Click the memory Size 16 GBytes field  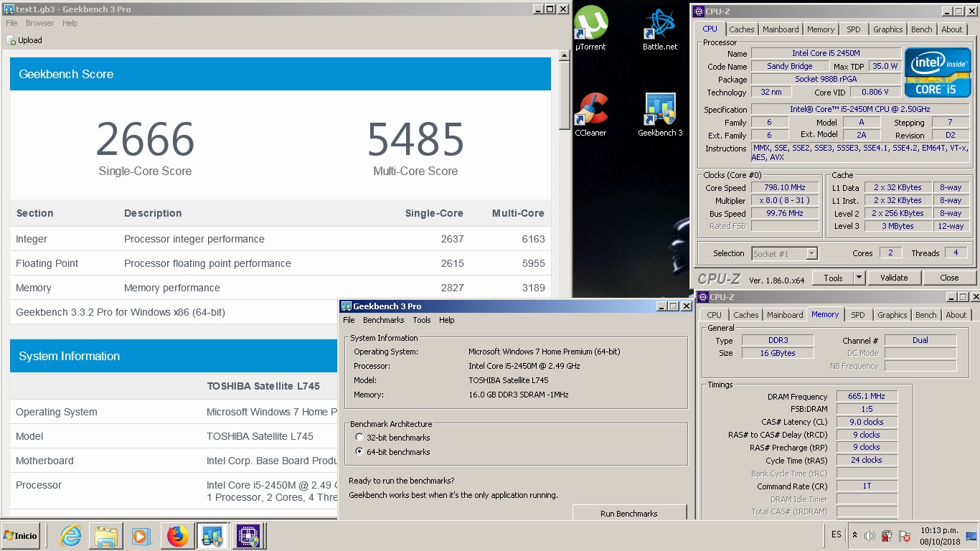click(x=778, y=353)
